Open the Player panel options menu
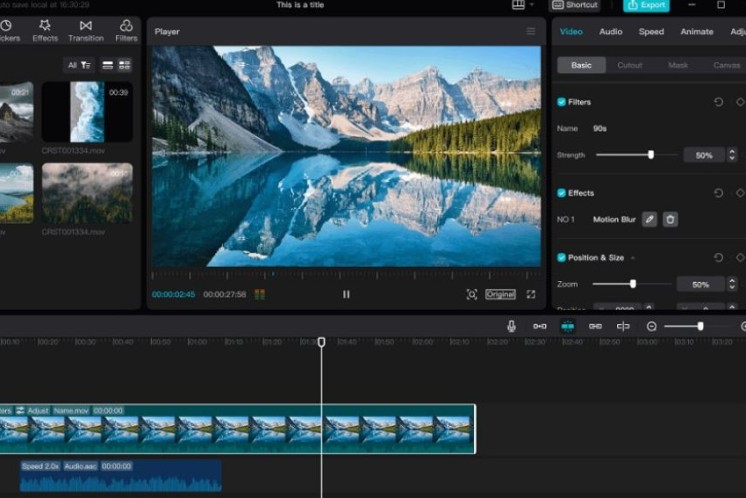Viewport: 746px width, 498px height. pos(531,32)
